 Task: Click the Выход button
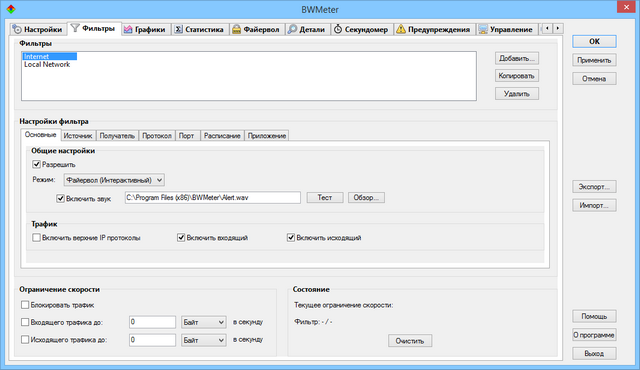click(594, 353)
